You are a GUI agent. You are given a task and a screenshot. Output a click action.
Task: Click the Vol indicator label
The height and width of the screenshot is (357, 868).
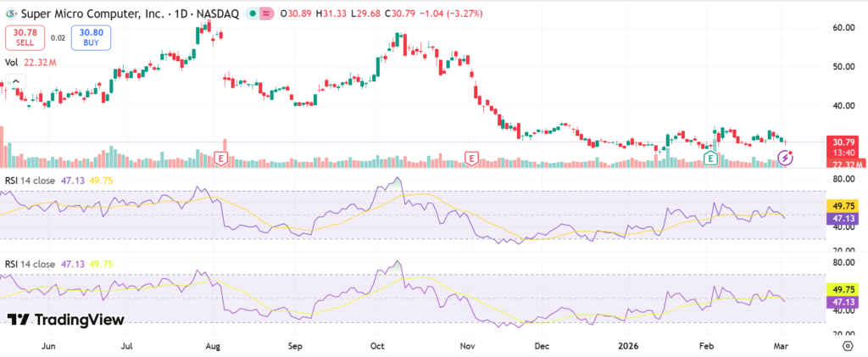12,63
